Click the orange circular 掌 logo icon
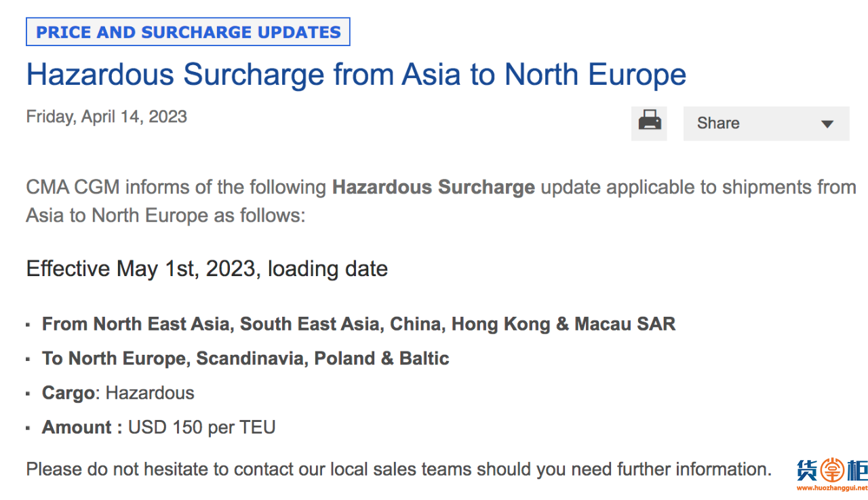This screenshot has width=868, height=500. (832, 471)
